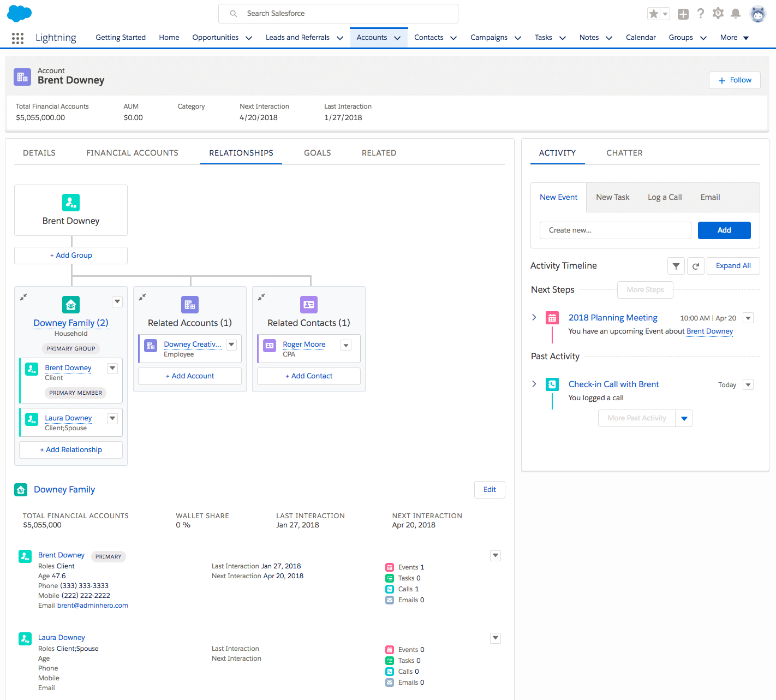The width and height of the screenshot is (776, 700).
Task: Filter the Activity Timeline
Action: pos(676,266)
